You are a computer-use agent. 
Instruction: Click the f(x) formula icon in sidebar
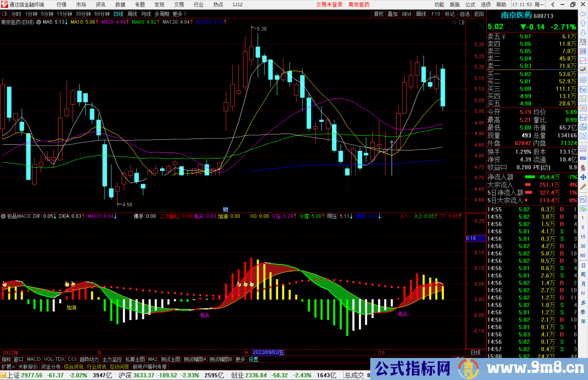pyautogui.click(x=583, y=127)
